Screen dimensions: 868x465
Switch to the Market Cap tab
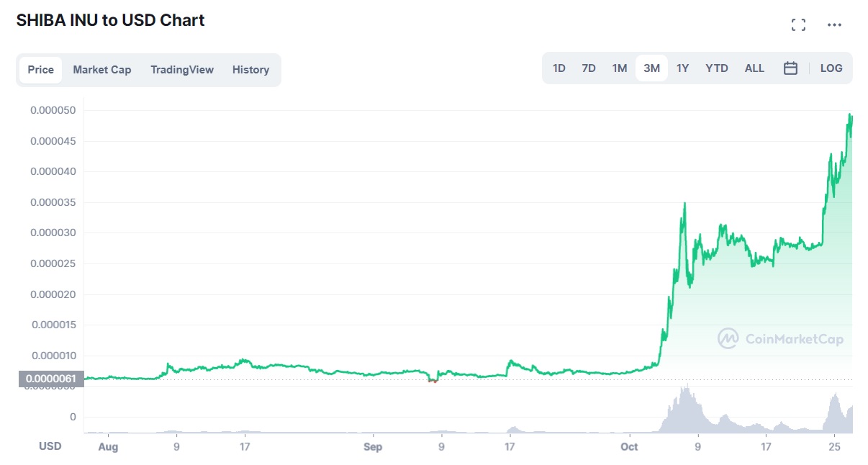coord(102,70)
